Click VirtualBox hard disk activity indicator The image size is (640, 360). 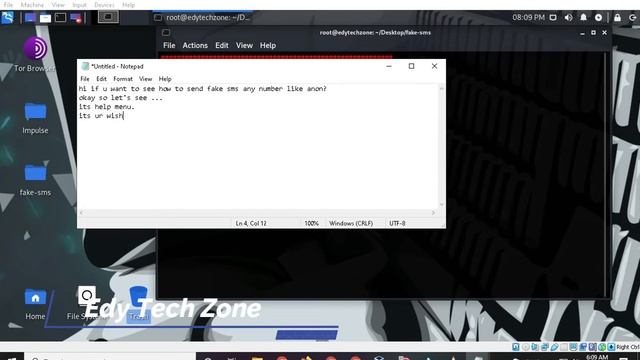516,347
